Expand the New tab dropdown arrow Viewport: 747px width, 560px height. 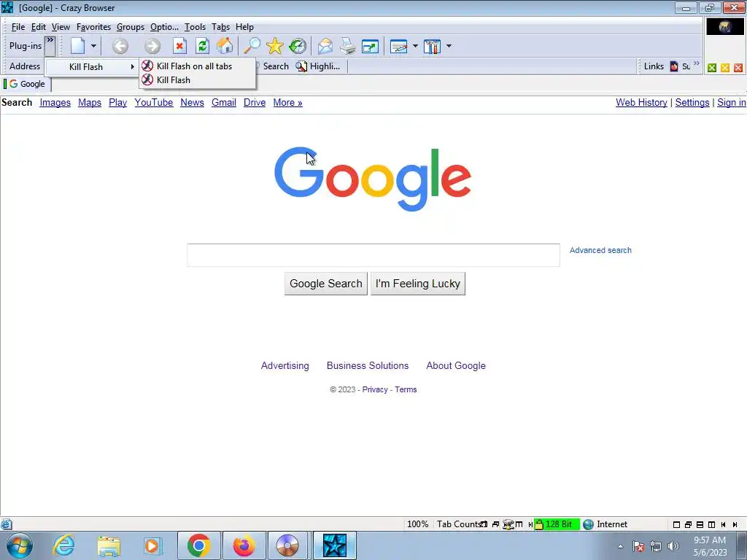tap(93, 46)
